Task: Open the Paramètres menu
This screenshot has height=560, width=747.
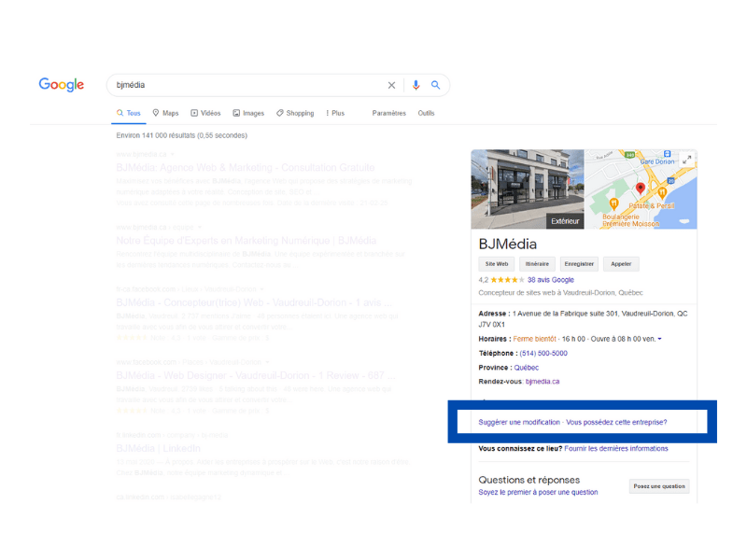Action: pyautogui.click(x=388, y=112)
